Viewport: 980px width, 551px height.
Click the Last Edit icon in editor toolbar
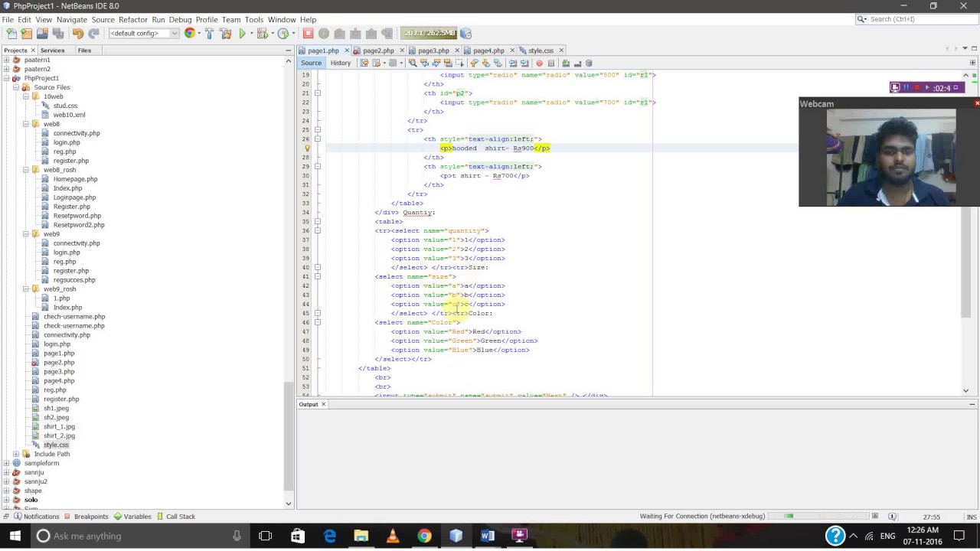[x=364, y=63]
